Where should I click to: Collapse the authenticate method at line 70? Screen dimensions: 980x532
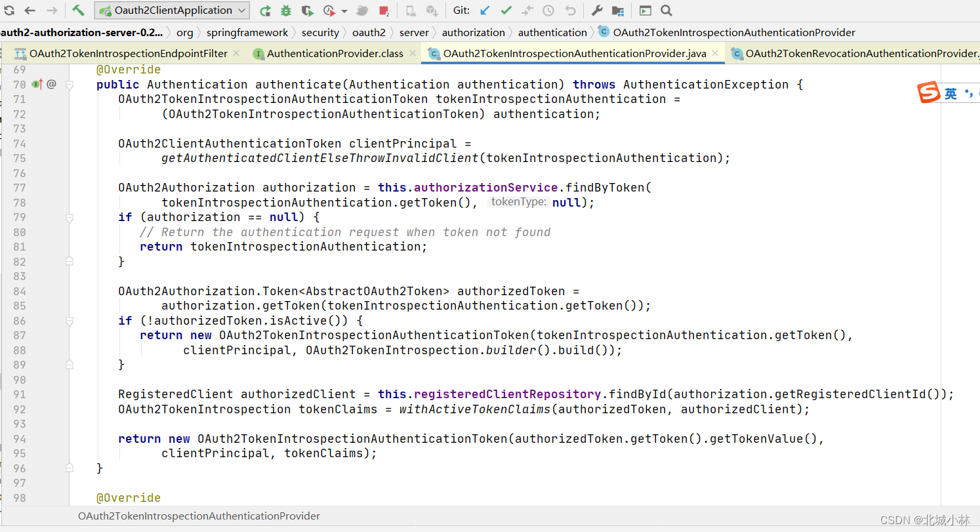[x=70, y=85]
